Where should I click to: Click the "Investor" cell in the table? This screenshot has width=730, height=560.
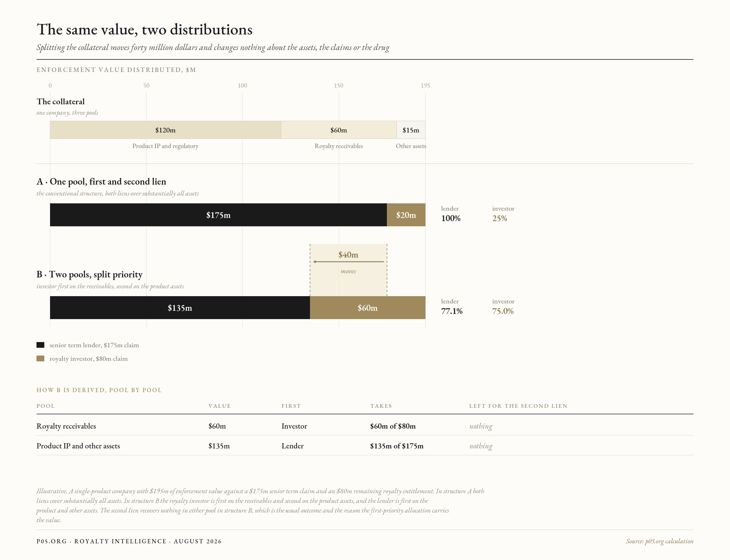(294, 426)
